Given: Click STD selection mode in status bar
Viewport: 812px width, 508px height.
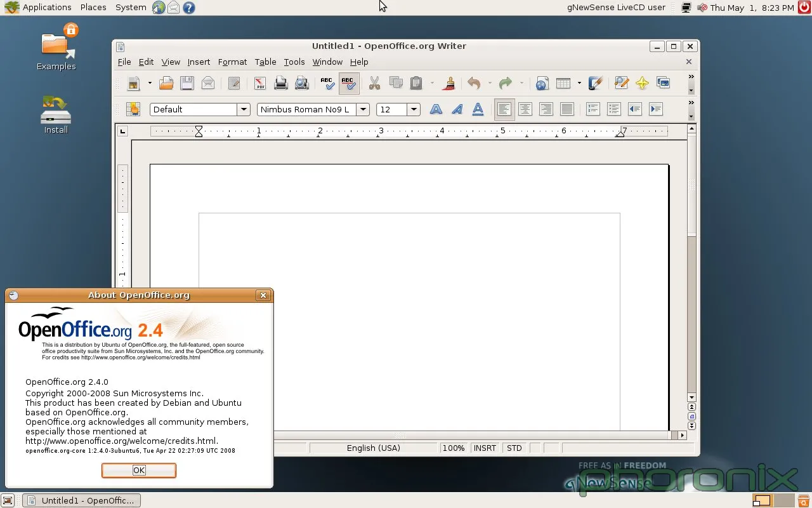Looking at the screenshot, I should click(514, 448).
